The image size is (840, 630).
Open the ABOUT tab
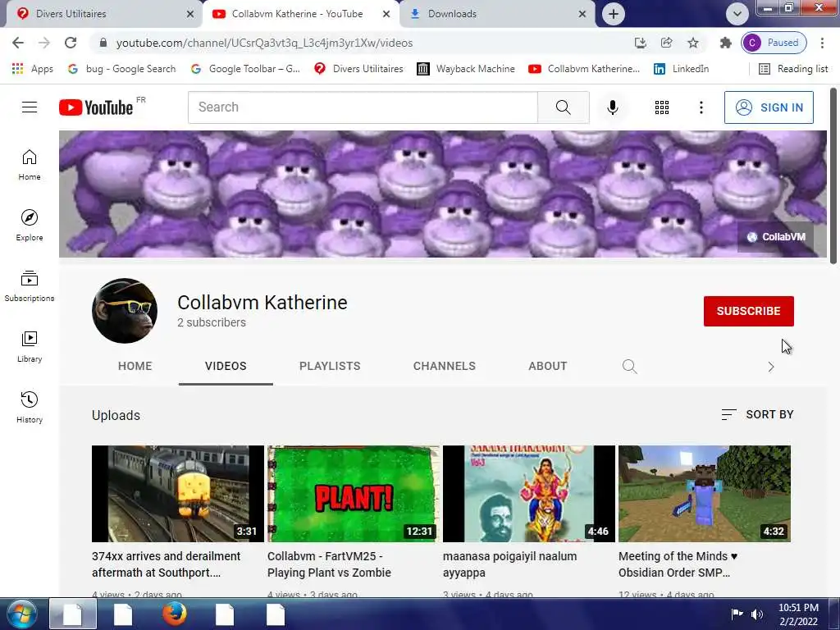click(547, 367)
